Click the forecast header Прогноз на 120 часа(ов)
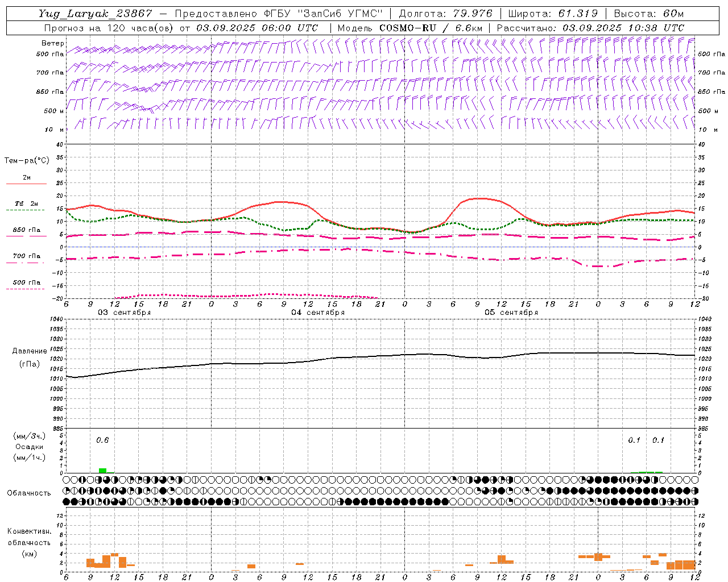The width and height of the screenshot is (728, 582). [110, 28]
